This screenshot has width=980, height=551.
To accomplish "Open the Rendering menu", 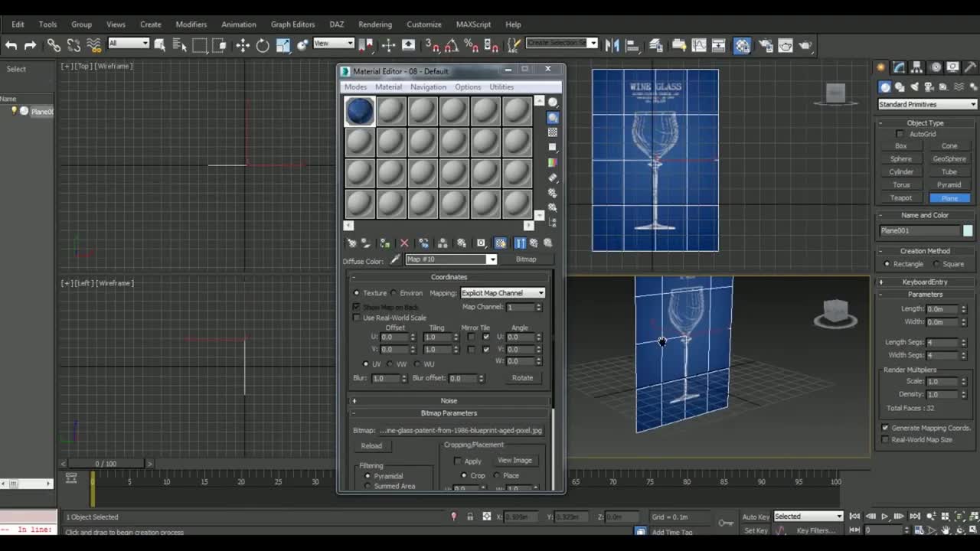I will (x=375, y=24).
